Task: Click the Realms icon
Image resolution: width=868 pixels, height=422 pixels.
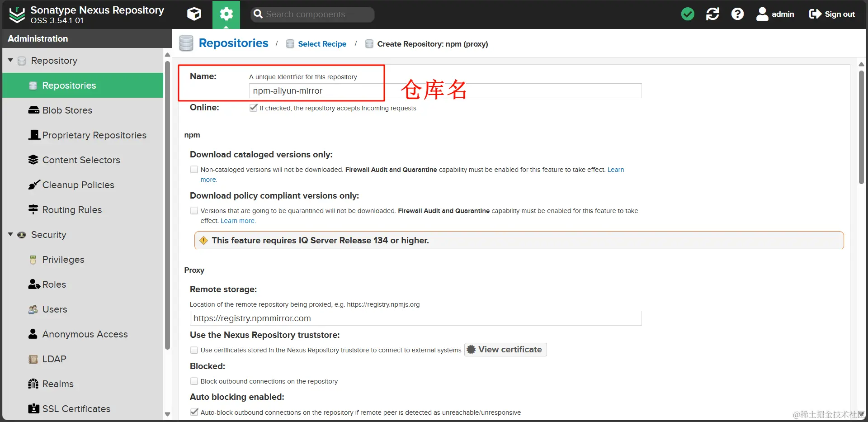Action: tap(33, 384)
